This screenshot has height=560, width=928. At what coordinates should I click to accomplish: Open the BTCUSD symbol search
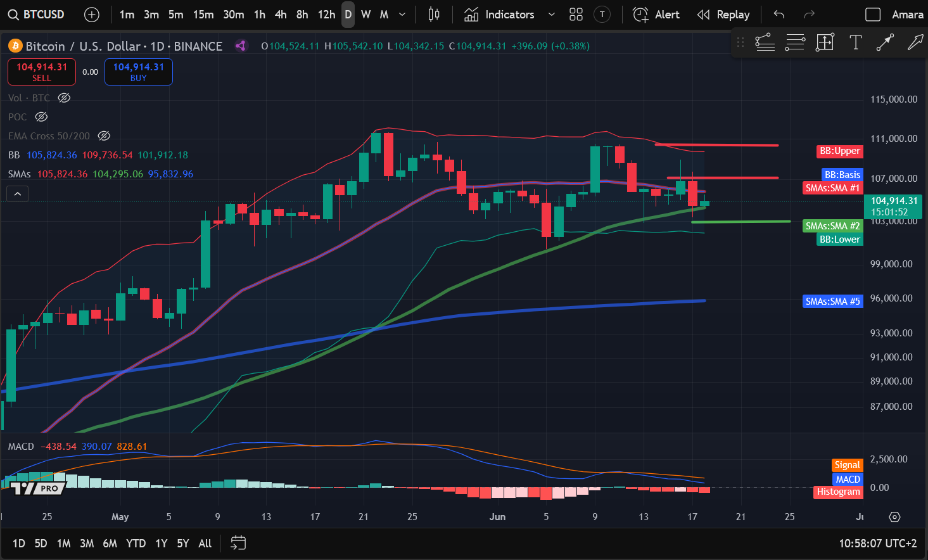37,14
